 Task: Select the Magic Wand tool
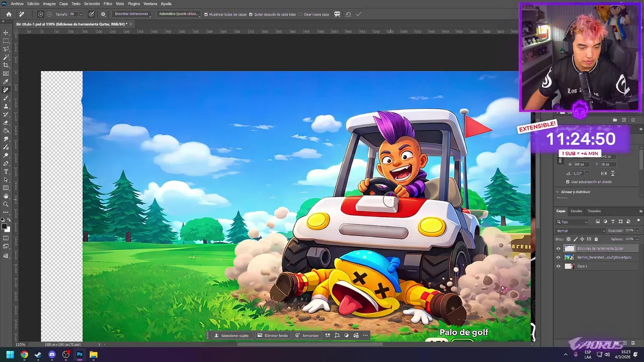coord(6,57)
